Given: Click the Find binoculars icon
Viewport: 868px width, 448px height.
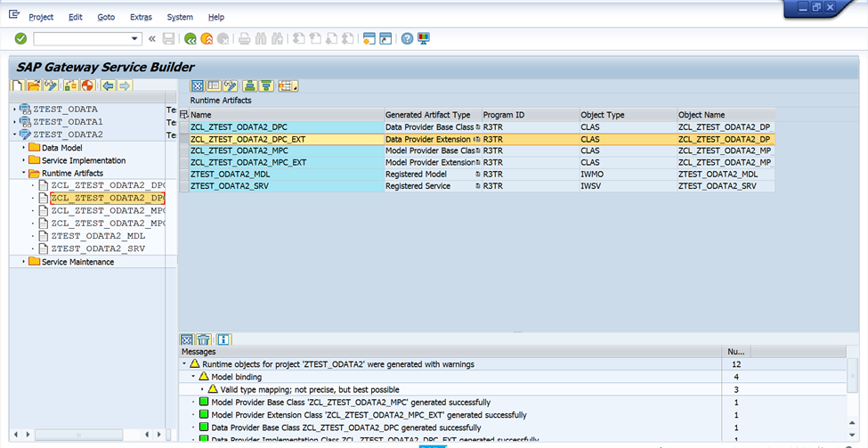Looking at the screenshot, I should (261, 39).
